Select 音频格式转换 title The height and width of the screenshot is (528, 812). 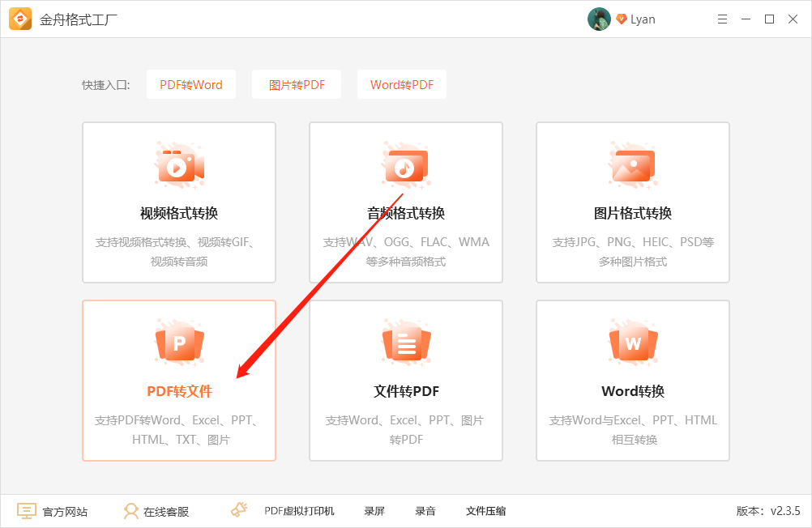406,213
